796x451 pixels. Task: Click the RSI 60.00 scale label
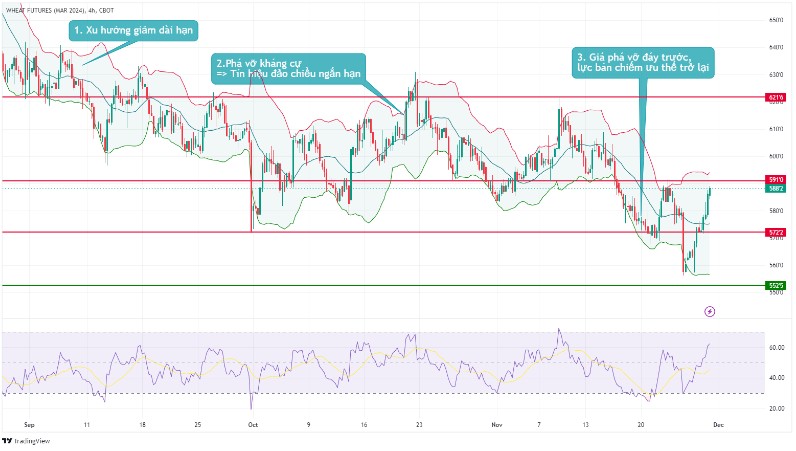pyautogui.click(x=776, y=347)
